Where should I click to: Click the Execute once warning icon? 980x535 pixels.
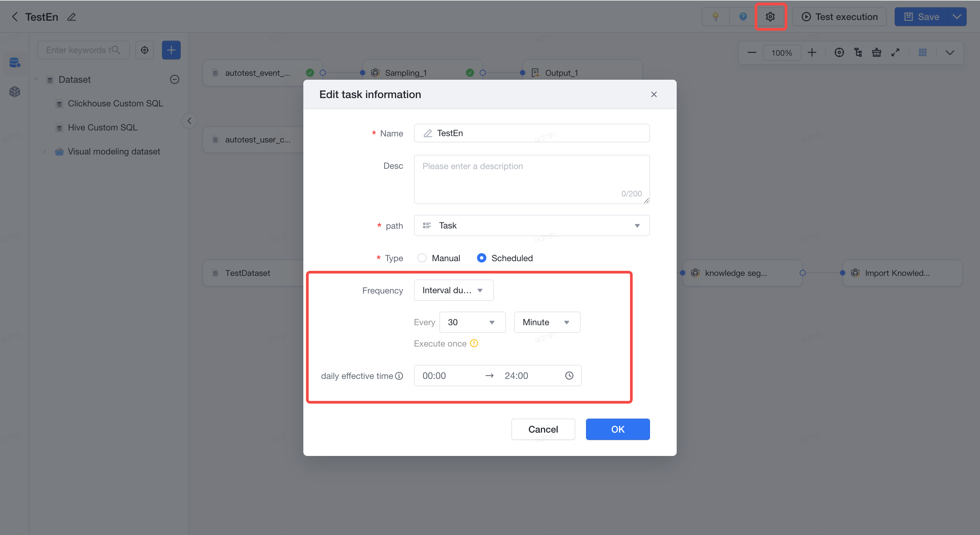tap(474, 344)
